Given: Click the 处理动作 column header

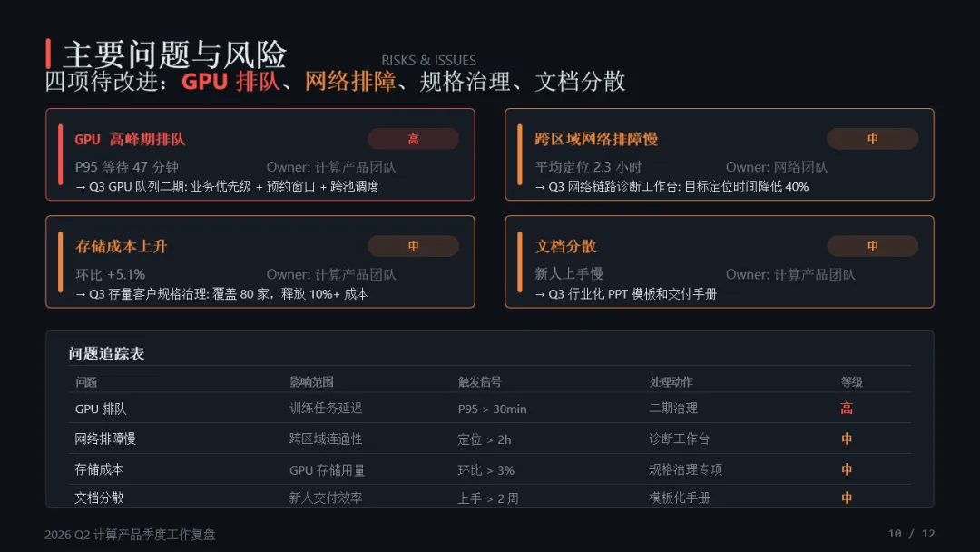Looking at the screenshot, I should click(671, 382).
